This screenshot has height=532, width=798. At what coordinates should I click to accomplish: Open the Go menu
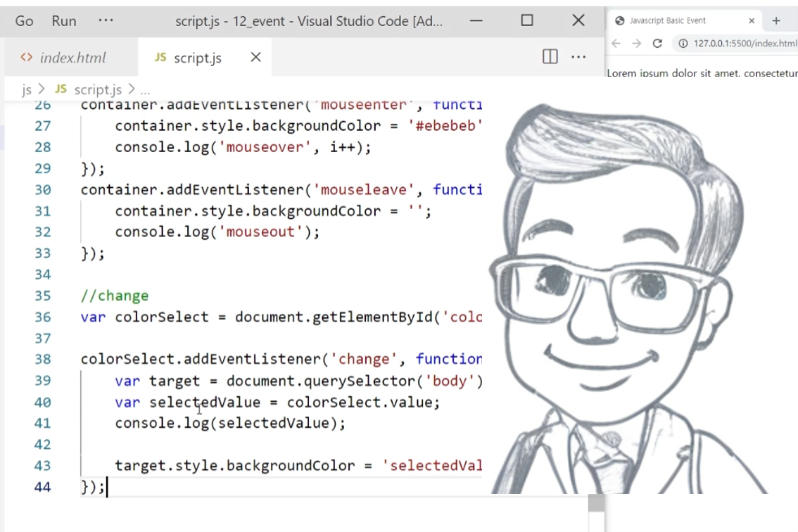24,21
